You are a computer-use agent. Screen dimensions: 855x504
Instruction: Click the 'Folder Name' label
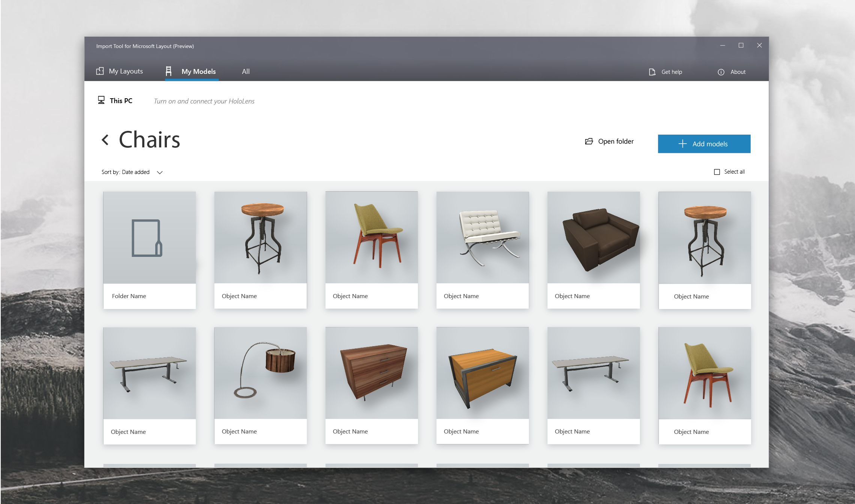pyautogui.click(x=129, y=296)
